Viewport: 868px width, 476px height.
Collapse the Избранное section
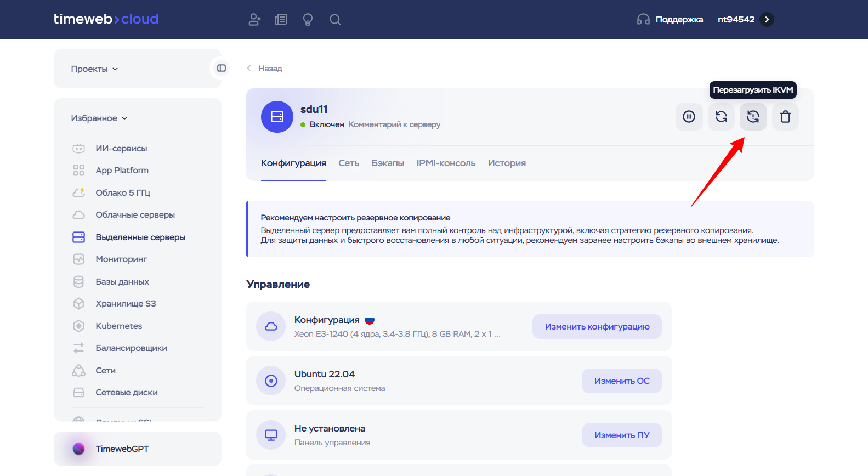(x=99, y=118)
